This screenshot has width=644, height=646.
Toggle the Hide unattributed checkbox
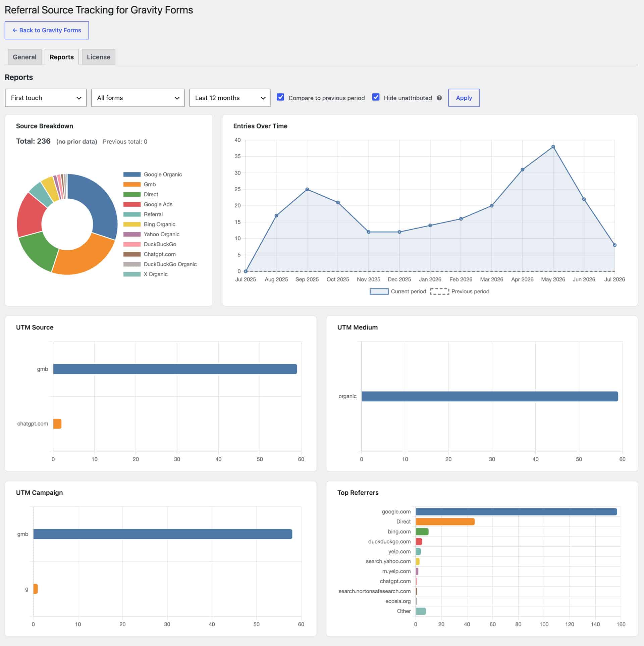[376, 97]
